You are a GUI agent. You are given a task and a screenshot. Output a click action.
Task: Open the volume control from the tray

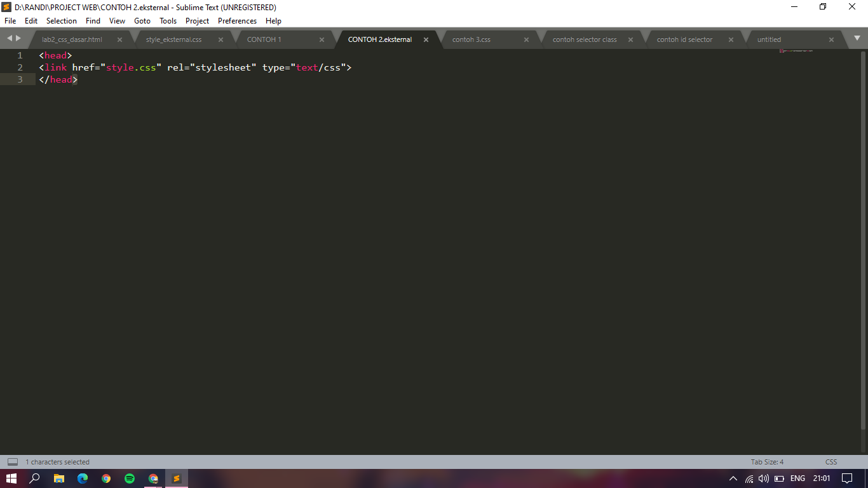[x=763, y=478]
